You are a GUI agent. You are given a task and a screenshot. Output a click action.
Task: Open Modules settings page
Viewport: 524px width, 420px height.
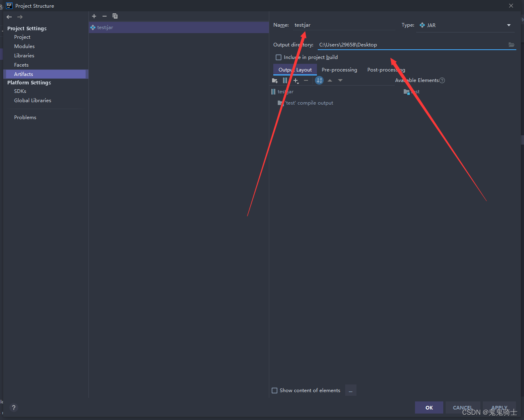point(24,46)
